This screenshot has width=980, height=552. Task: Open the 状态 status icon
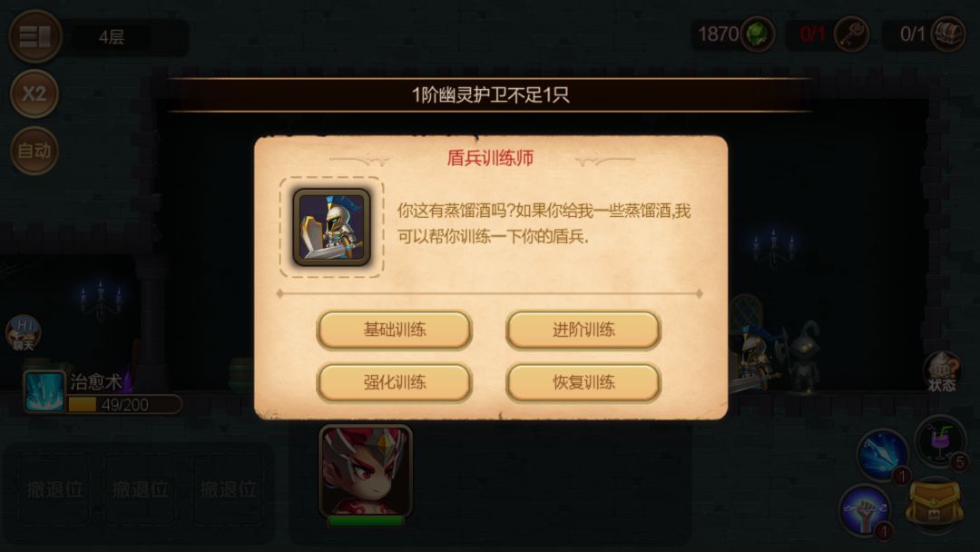pos(942,371)
